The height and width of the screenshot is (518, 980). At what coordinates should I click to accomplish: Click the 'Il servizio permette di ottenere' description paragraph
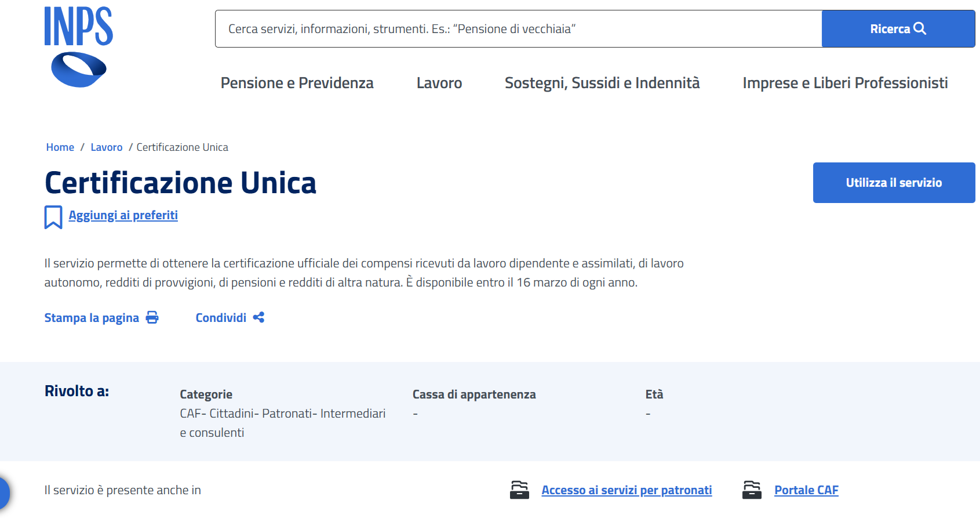click(x=364, y=273)
